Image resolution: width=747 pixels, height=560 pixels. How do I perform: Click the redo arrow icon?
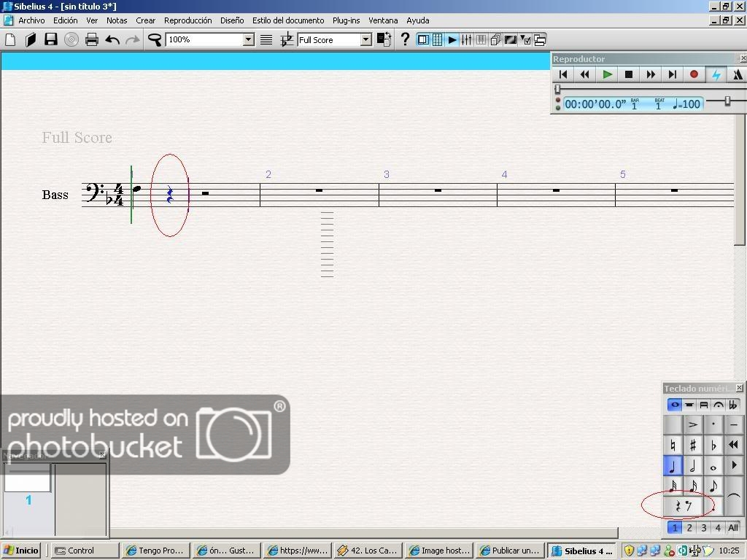[133, 39]
